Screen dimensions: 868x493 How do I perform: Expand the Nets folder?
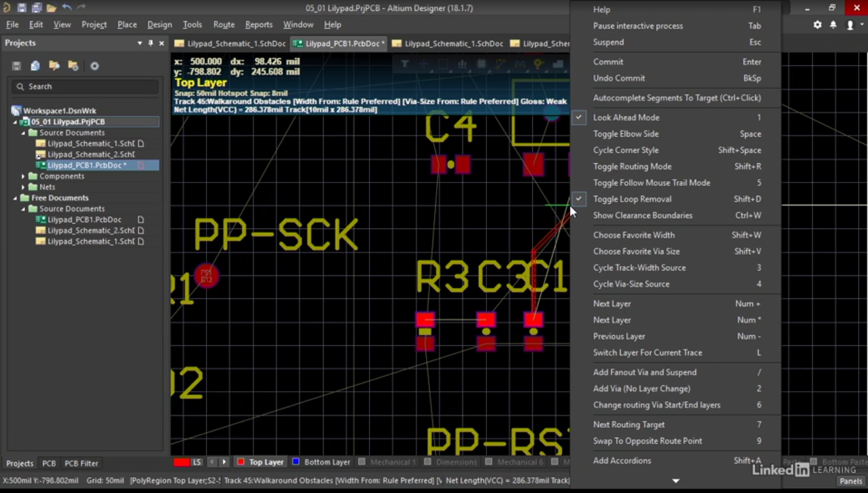(23, 187)
